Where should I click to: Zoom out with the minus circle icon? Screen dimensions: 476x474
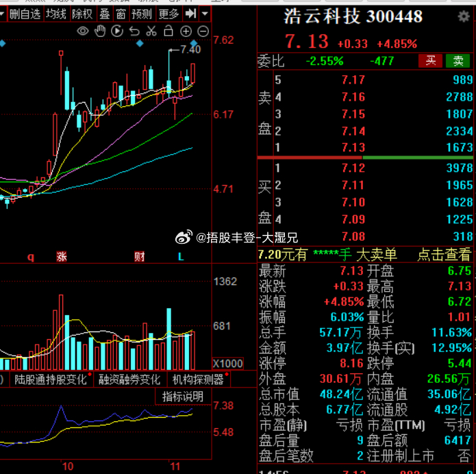[203, 31]
